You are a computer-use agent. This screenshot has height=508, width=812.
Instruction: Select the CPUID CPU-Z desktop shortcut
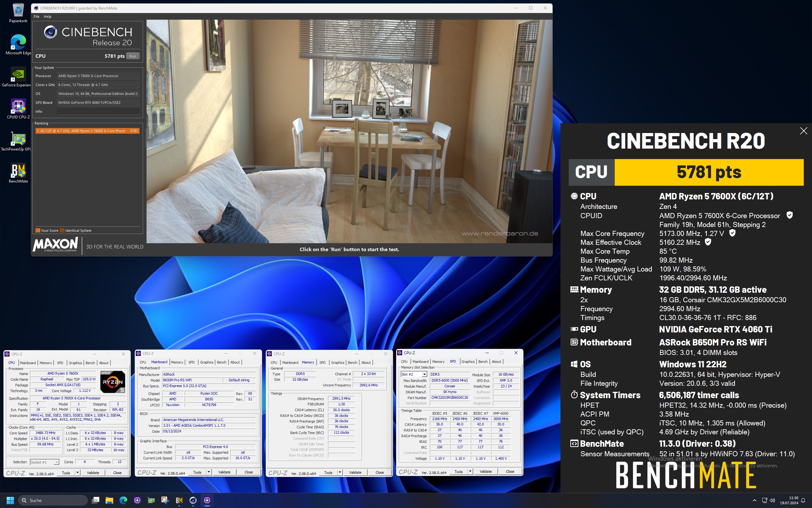click(x=18, y=109)
